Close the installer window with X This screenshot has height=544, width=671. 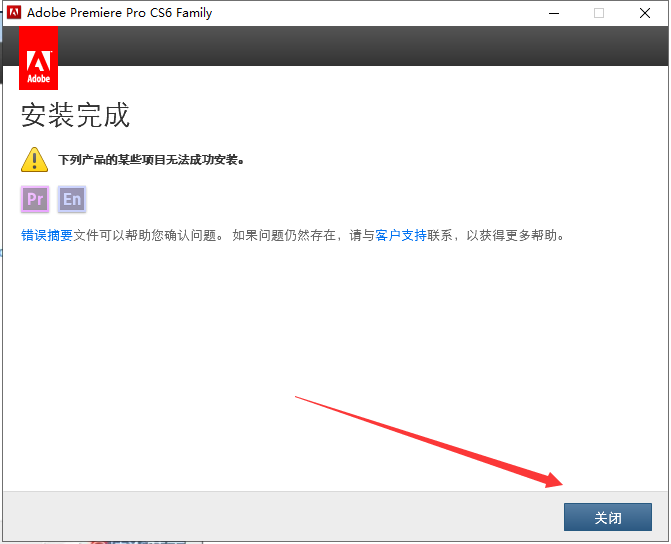[x=644, y=13]
